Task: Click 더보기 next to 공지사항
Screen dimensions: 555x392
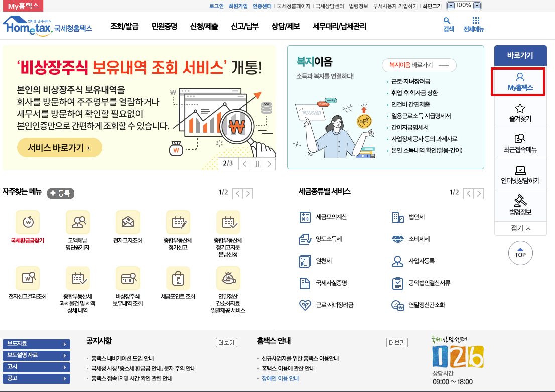Action: pyautogui.click(x=226, y=342)
